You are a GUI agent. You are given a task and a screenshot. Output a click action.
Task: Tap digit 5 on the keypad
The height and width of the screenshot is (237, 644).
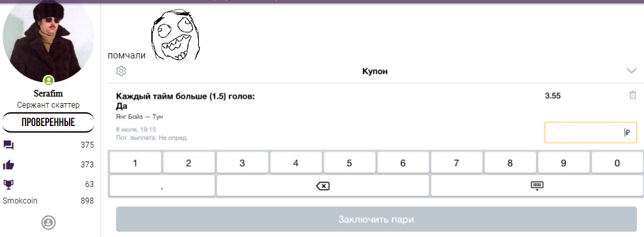(x=349, y=163)
